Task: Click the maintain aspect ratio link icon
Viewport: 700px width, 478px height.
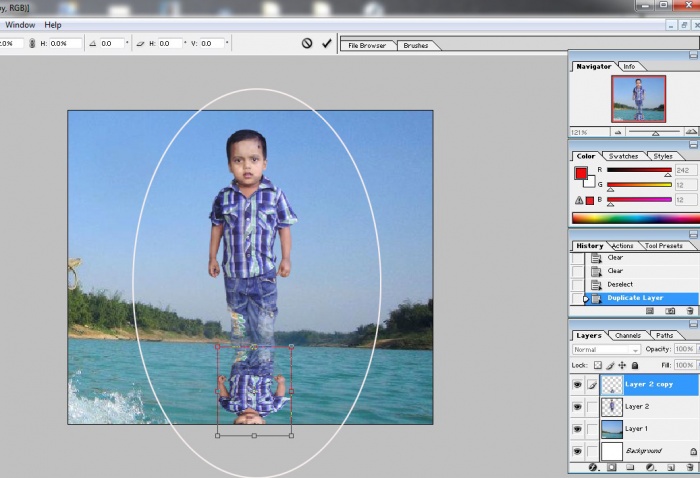Action: coord(32,44)
